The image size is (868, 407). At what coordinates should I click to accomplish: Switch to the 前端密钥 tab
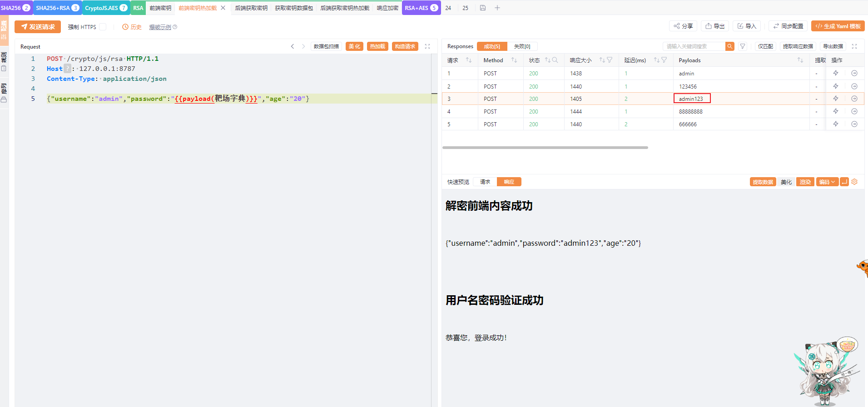click(160, 8)
